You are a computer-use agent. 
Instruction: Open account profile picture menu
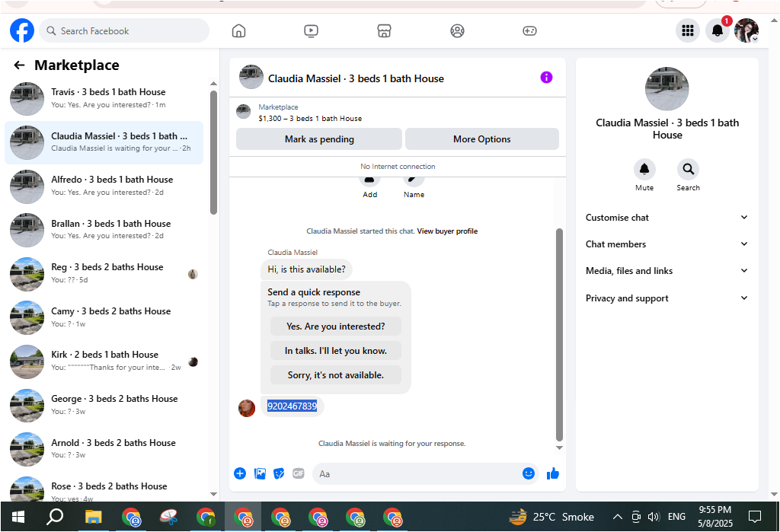746,31
